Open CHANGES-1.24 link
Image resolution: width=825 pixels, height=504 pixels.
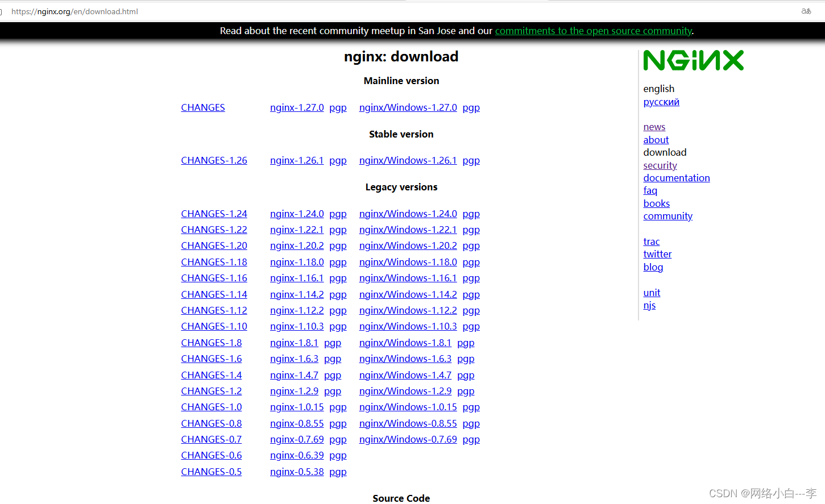214,214
